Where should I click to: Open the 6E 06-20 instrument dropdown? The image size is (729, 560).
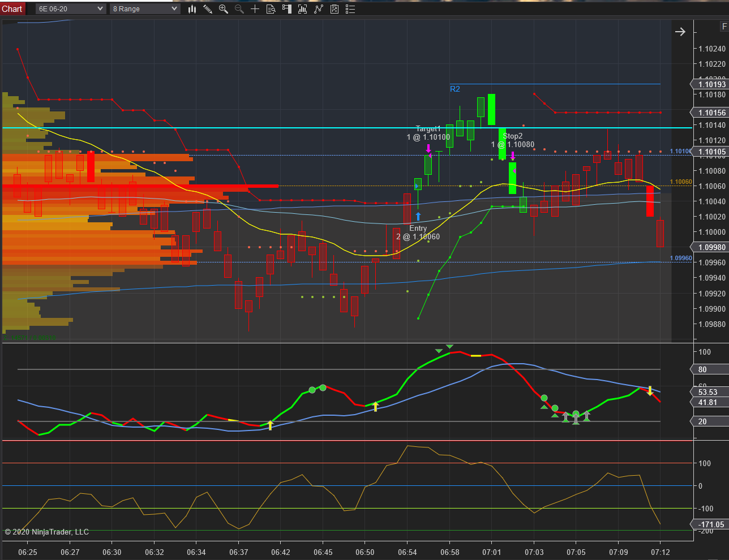pyautogui.click(x=71, y=8)
